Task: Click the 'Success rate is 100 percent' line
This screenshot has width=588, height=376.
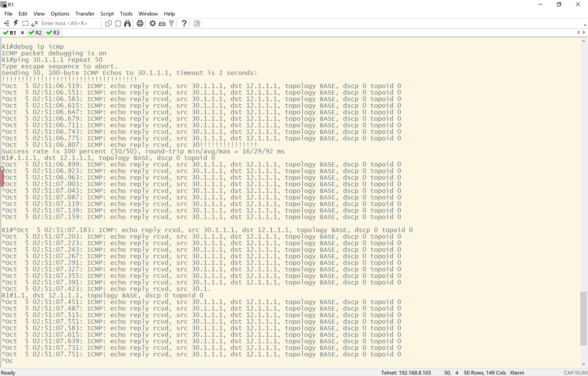Action: click(x=143, y=151)
